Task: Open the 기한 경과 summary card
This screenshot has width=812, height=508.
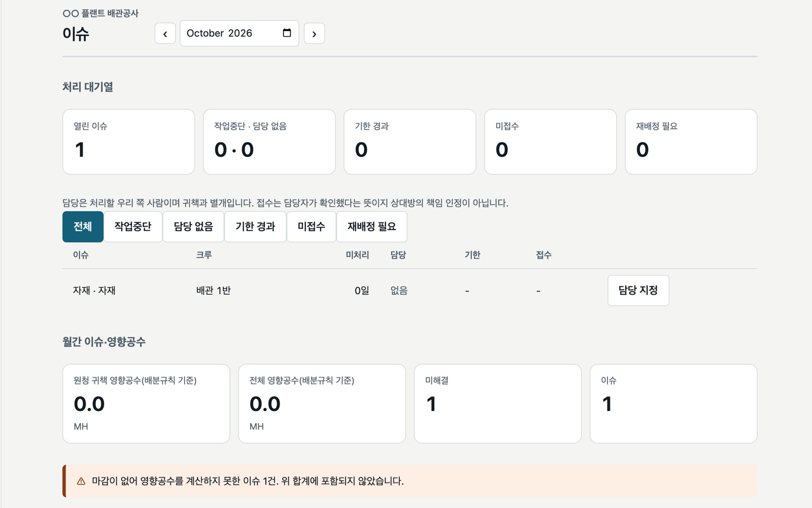Action: (410, 142)
